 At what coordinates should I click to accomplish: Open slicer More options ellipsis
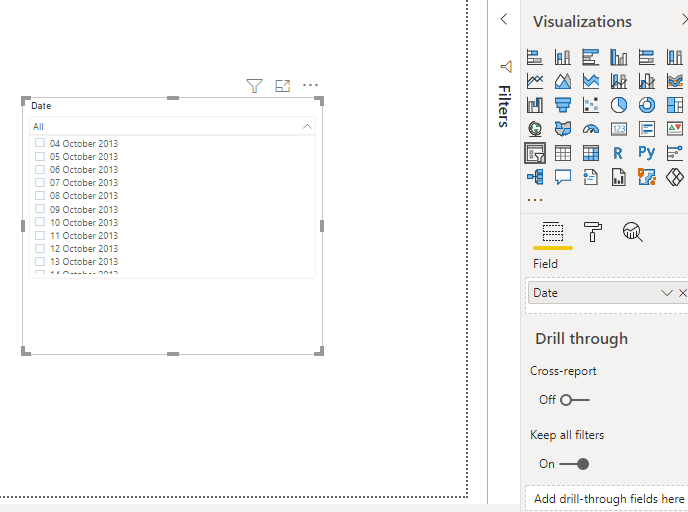[x=310, y=86]
